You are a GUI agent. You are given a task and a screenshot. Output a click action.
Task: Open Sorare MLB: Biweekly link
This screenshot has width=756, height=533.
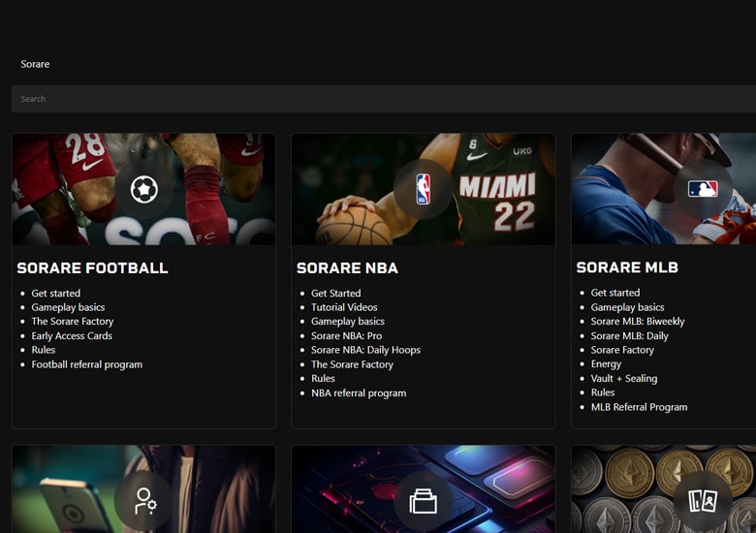(x=638, y=322)
